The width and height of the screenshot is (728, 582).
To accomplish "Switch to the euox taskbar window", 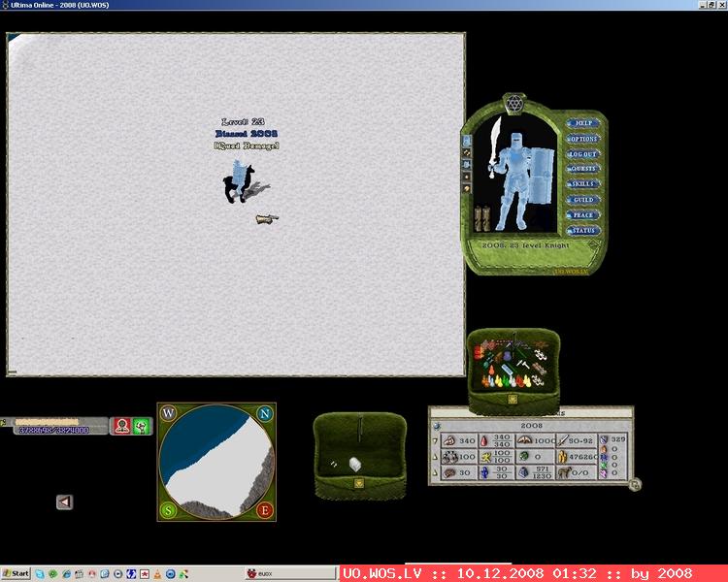I will point(289,573).
